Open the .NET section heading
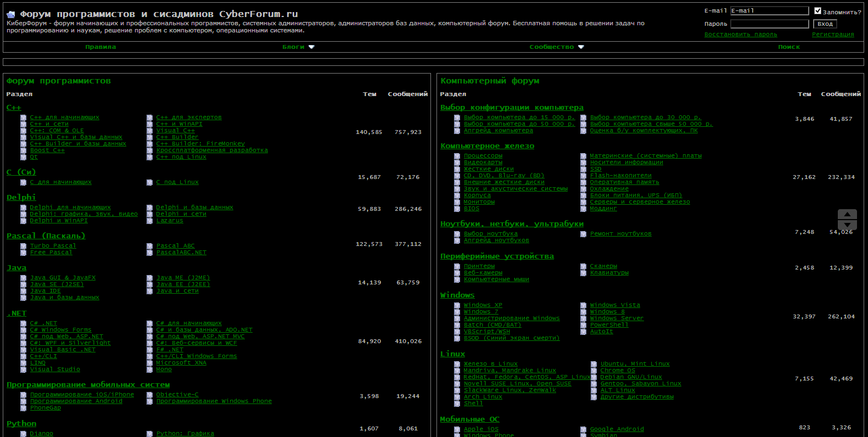 (x=16, y=313)
